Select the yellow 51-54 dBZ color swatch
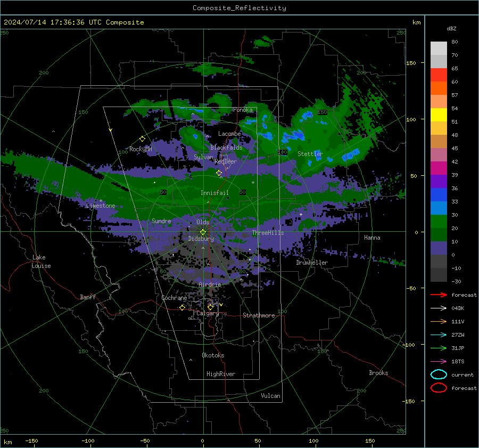The width and height of the screenshot is (479, 448). point(439,115)
